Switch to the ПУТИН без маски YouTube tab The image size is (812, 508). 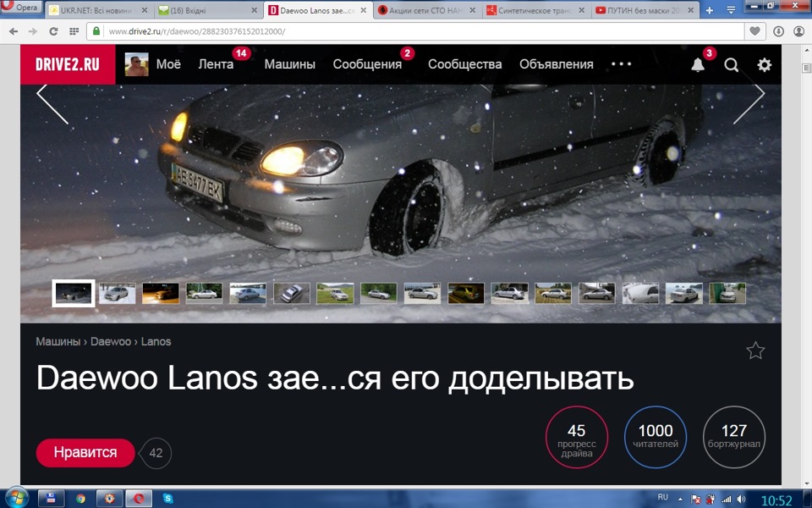(x=645, y=10)
